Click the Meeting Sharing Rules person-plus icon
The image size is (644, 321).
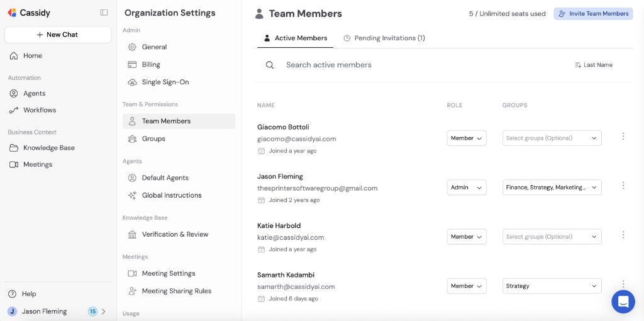132,291
